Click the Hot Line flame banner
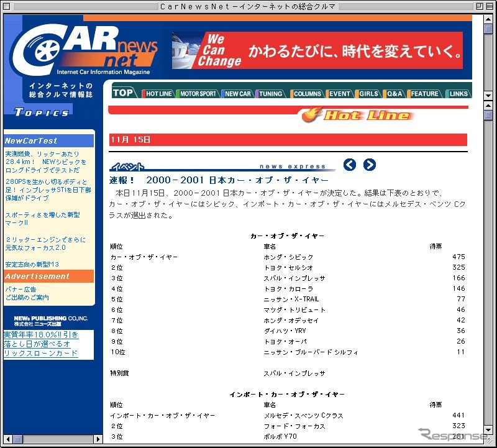The height and width of the screenshot is (448, 497). 358,115
